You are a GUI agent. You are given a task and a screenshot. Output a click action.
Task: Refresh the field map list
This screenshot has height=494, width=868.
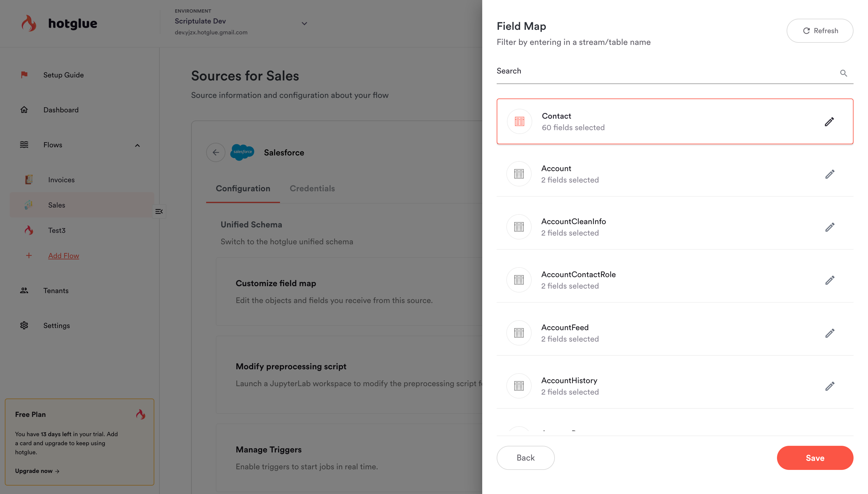[x=819, y=30]
